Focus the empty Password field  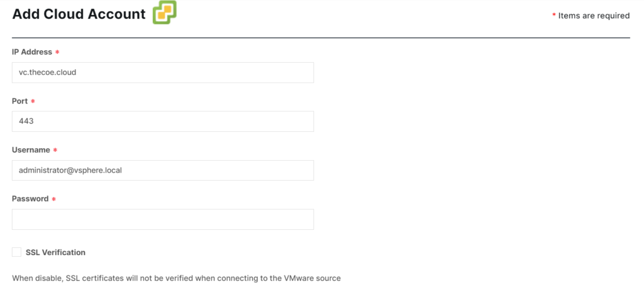[163, 219]
